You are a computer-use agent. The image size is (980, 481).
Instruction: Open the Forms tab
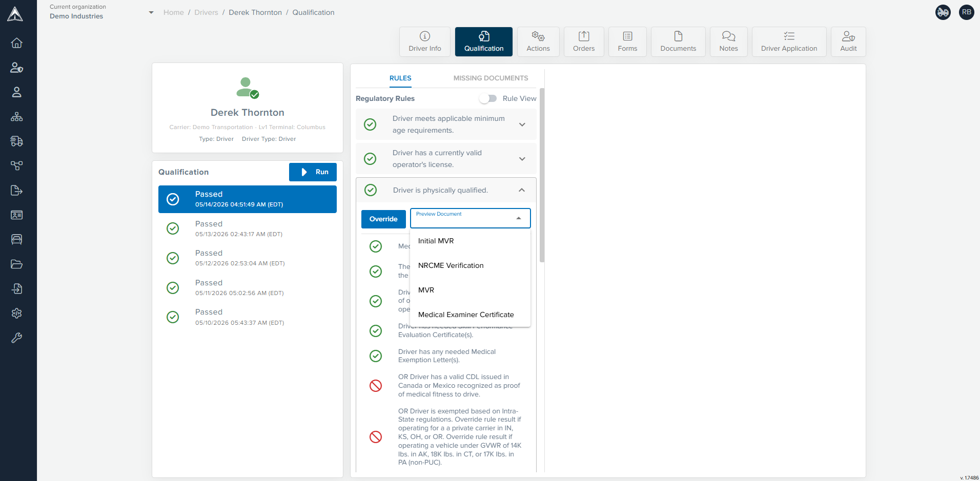(627, 41)
